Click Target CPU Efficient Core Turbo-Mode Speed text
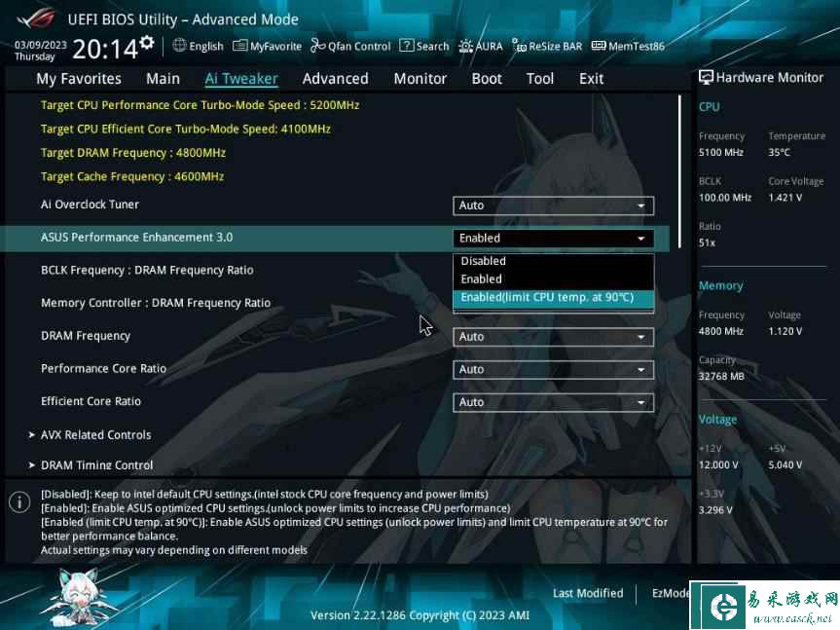The height and width of the screenshot is (630, 840). [185, 130]
